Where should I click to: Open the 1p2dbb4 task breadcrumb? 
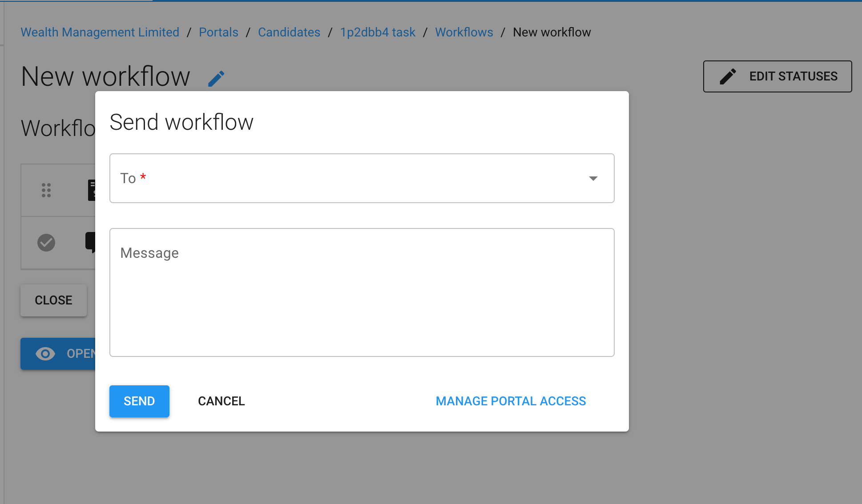tap(378, 32)
